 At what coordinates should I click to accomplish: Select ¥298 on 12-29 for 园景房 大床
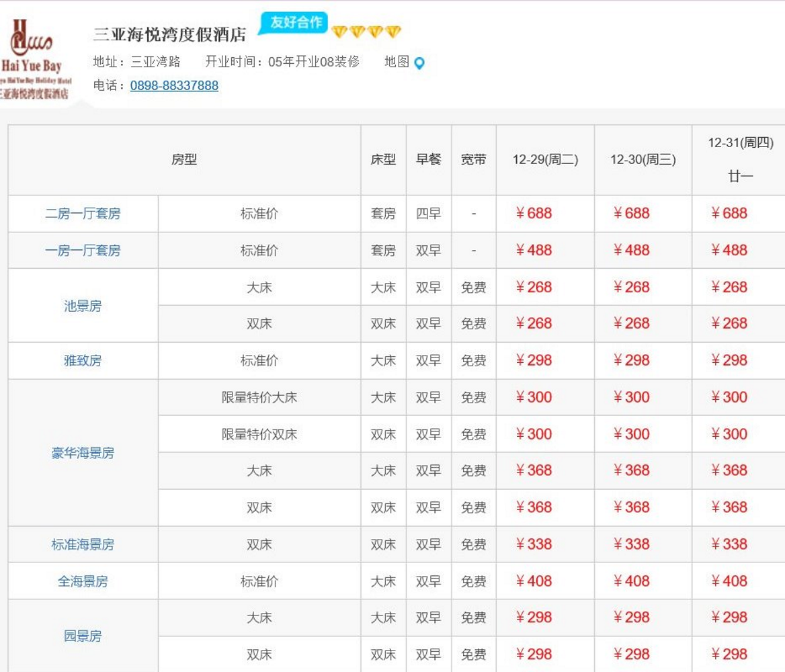[534, 618]
